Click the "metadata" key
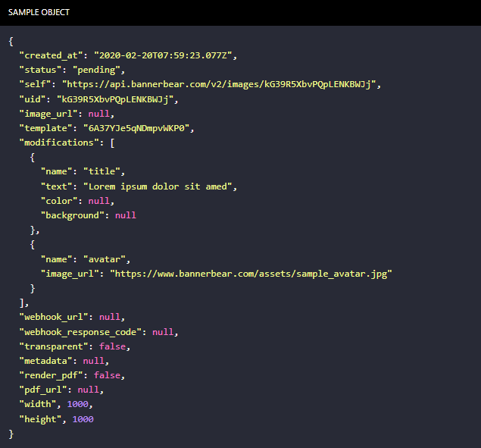The height and width of the screenshot is (448, 481). tap(46, 361)
